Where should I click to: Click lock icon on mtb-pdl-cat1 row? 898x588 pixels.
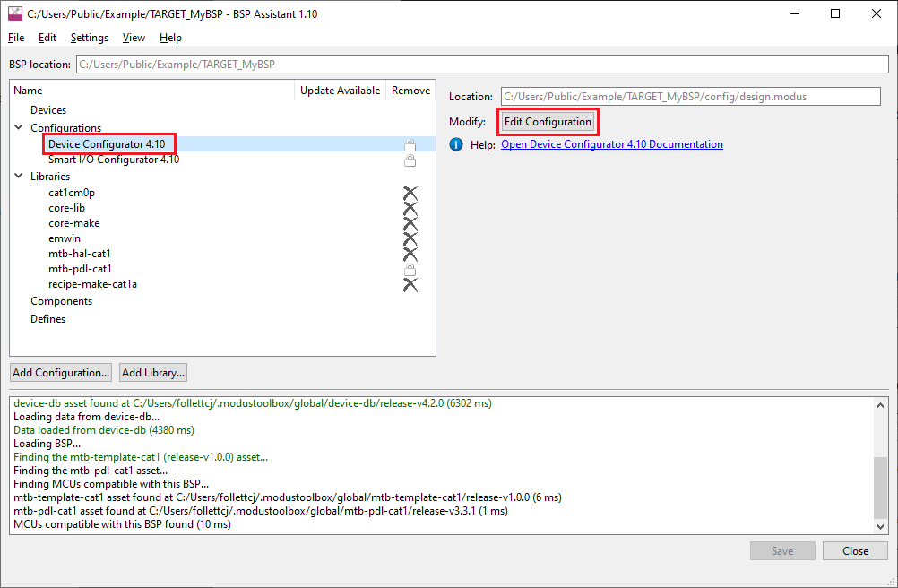pyautogui.click(x=410, y=270)
